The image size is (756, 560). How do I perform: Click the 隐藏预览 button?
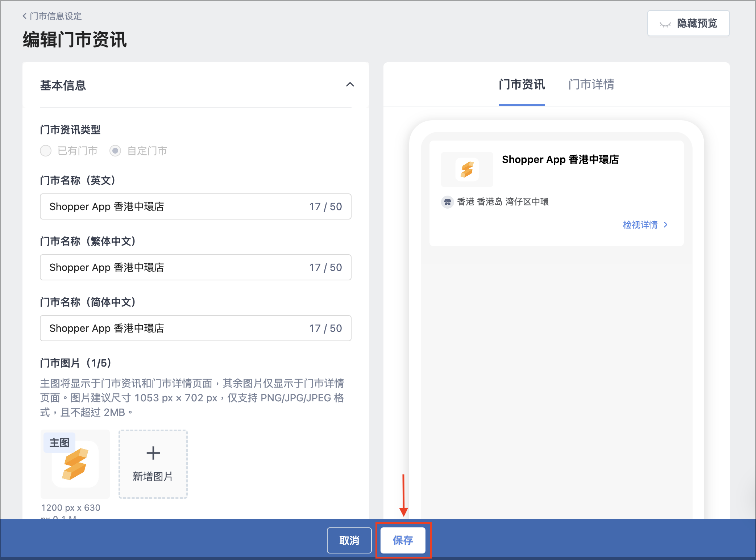pyautogui.click(x=688, y=23)
